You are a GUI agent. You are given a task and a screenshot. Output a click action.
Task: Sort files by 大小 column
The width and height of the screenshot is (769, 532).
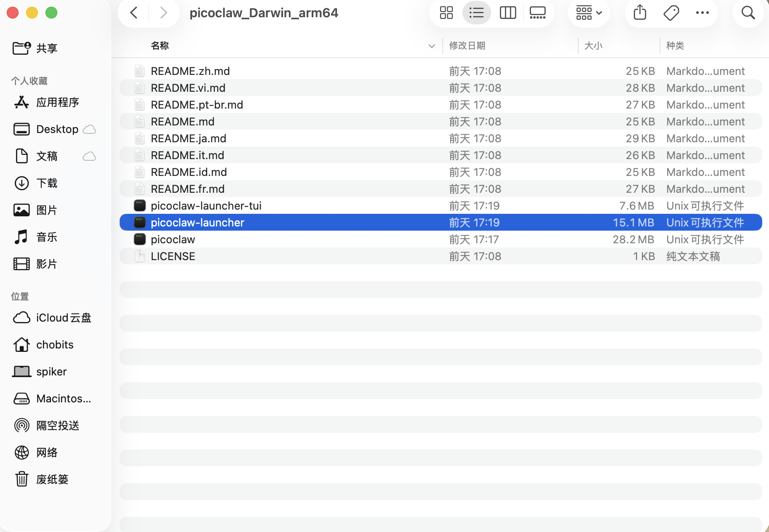(x=593, y=46)
